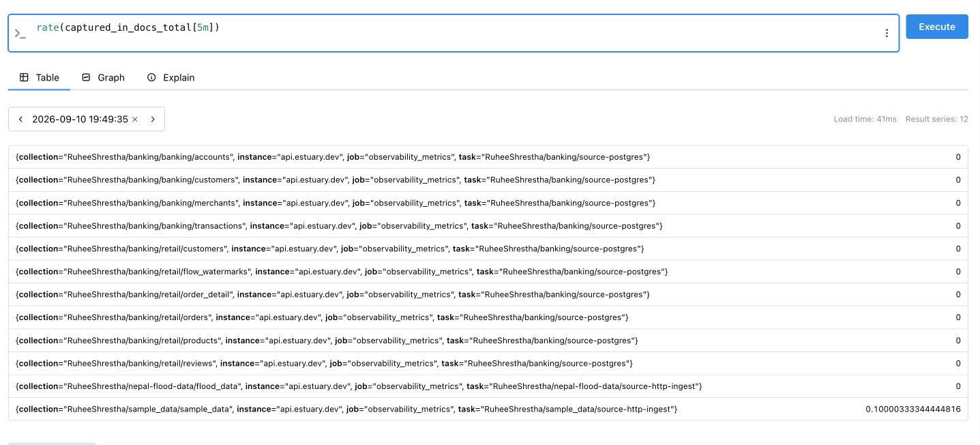Select the nepal-flood-data/flood_data result row
The width and height of the screenshot is (980, 445).
(x=488, y=386)
